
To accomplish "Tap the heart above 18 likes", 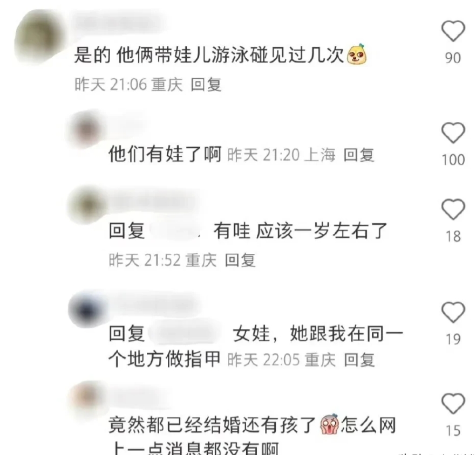I will [453, 209].
